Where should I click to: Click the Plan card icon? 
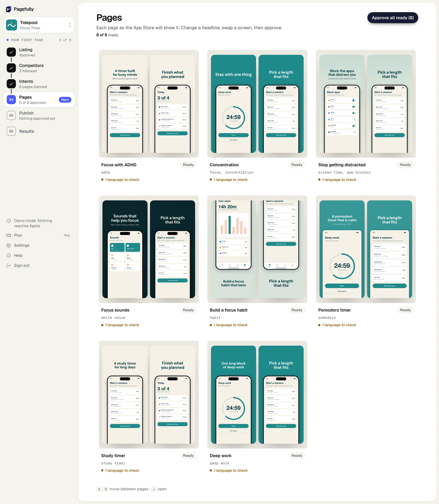pyautogui.click(x=9, y=235)
